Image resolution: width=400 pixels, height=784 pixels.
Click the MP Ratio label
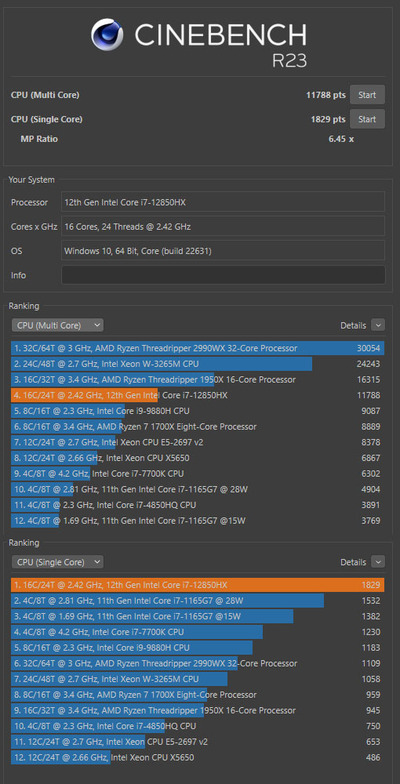39,139
